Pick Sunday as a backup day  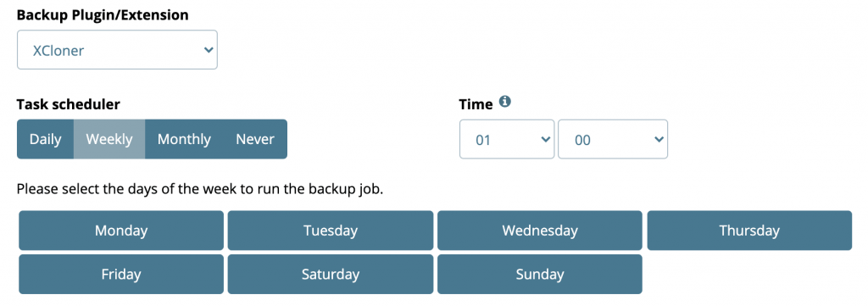pos(540,275)
